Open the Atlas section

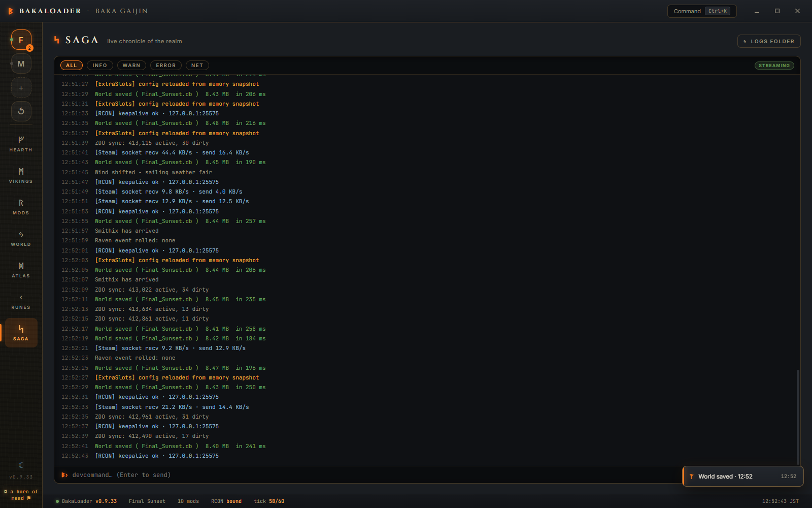(x=21, y=270)
